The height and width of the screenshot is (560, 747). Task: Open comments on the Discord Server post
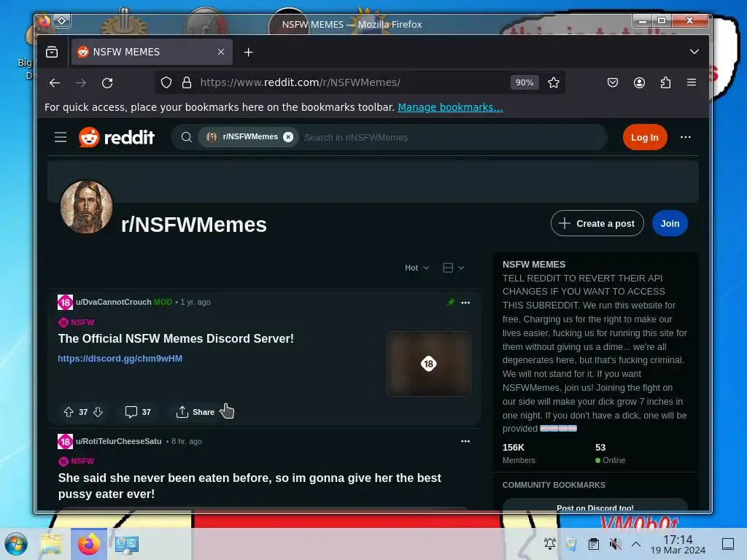[x=138, y=412]
